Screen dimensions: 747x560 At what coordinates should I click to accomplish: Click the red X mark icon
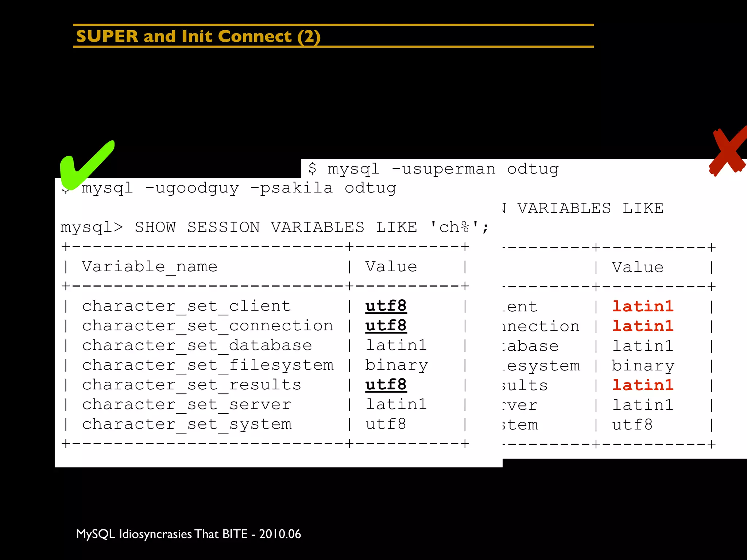click(x=729, y=151)
